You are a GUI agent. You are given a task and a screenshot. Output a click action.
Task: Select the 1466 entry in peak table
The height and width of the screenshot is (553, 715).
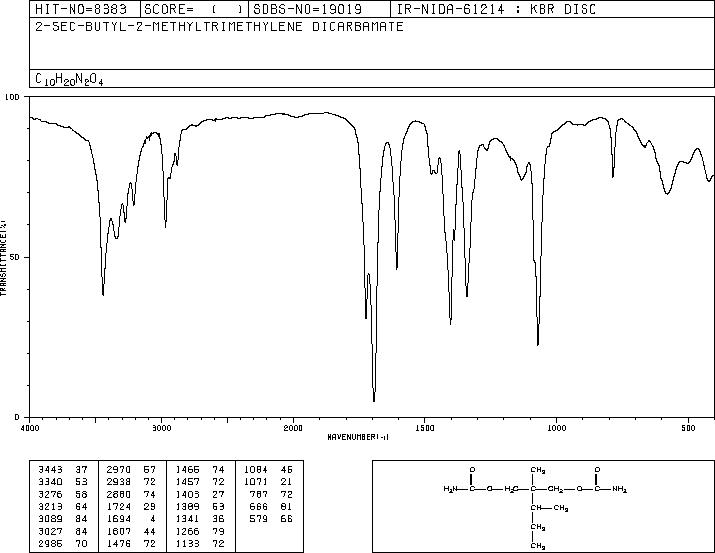[187, 469]
